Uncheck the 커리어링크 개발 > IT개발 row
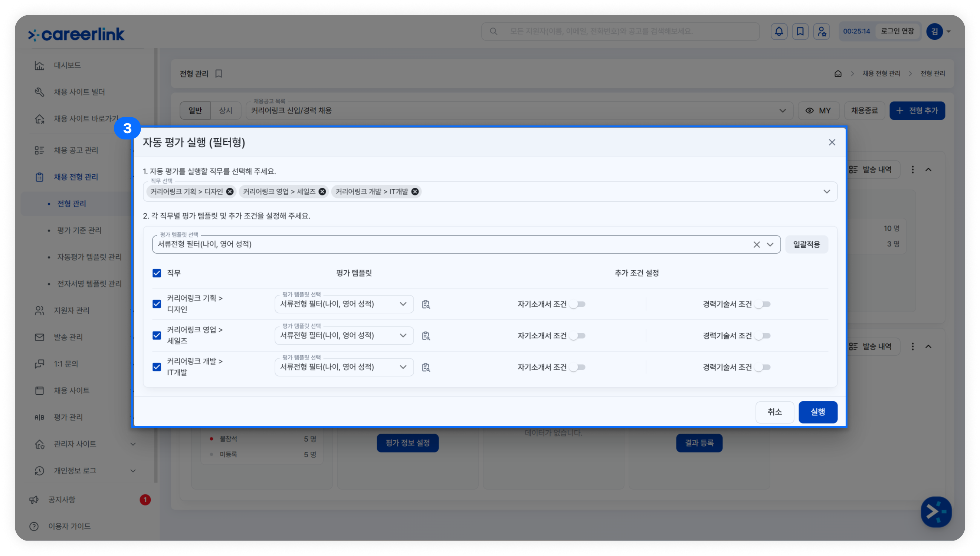 tap(157, 367)
